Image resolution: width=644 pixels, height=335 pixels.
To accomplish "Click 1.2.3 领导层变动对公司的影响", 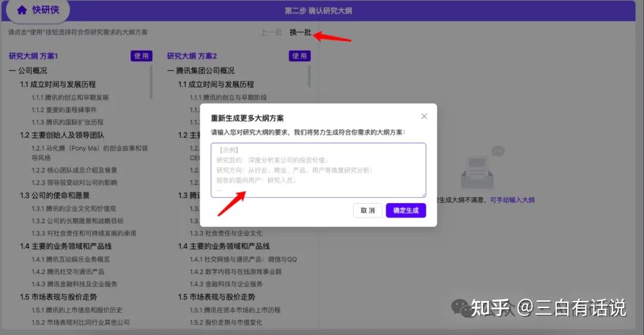I will 75,182.
